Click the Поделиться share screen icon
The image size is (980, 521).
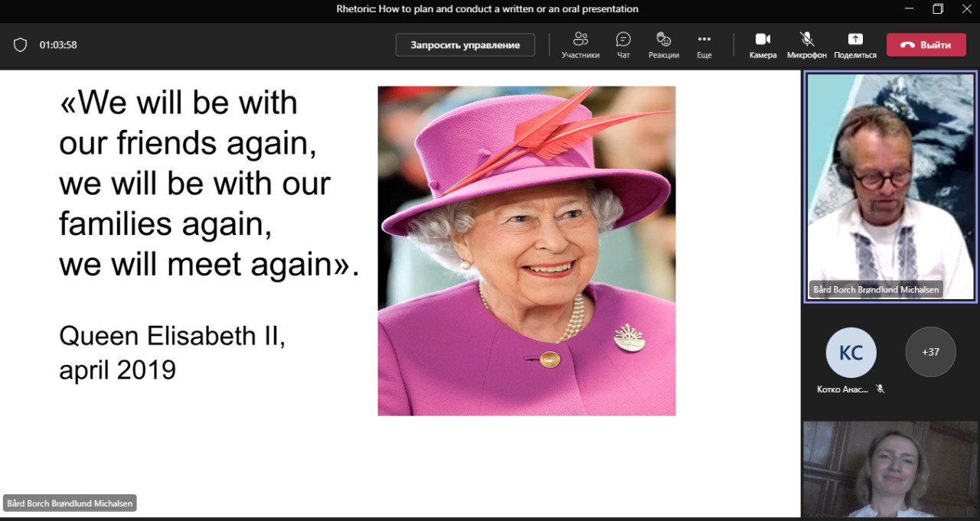[x=854, y=44]
